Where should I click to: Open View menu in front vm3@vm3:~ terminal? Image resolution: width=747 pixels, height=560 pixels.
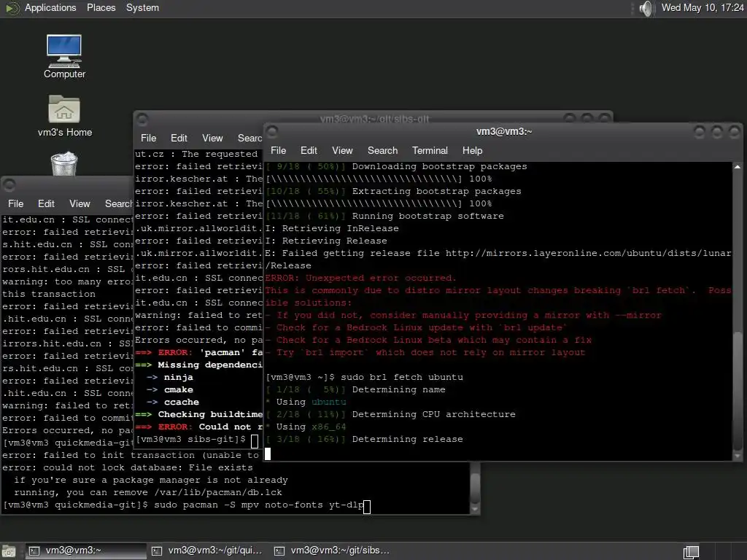point(342,150)
